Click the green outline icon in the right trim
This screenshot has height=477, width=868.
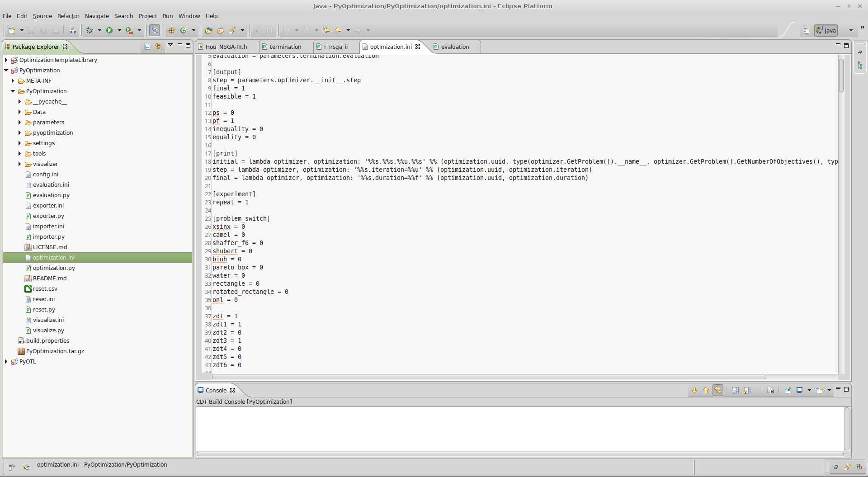(860, 66)
